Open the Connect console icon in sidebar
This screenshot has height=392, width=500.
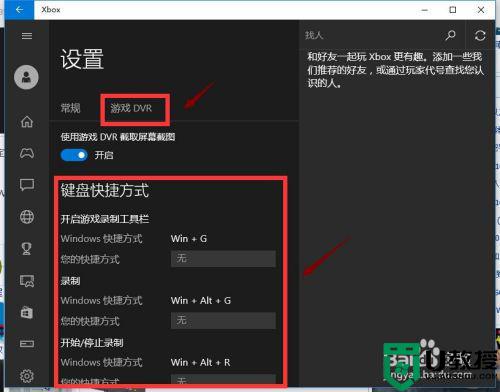click(27, 343)
